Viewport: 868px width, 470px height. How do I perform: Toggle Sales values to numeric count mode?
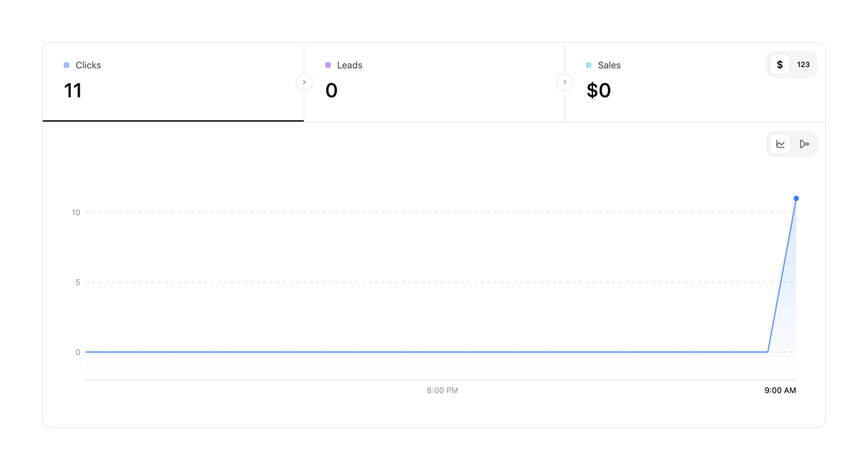(x=803, y=64)
